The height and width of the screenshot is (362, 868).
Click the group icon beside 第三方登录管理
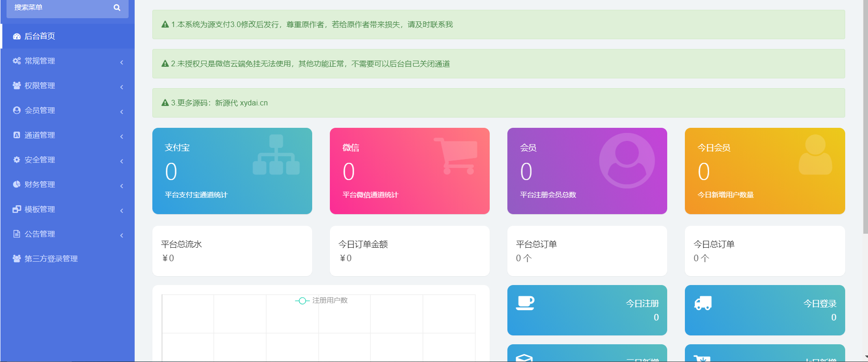click(17, 259)
